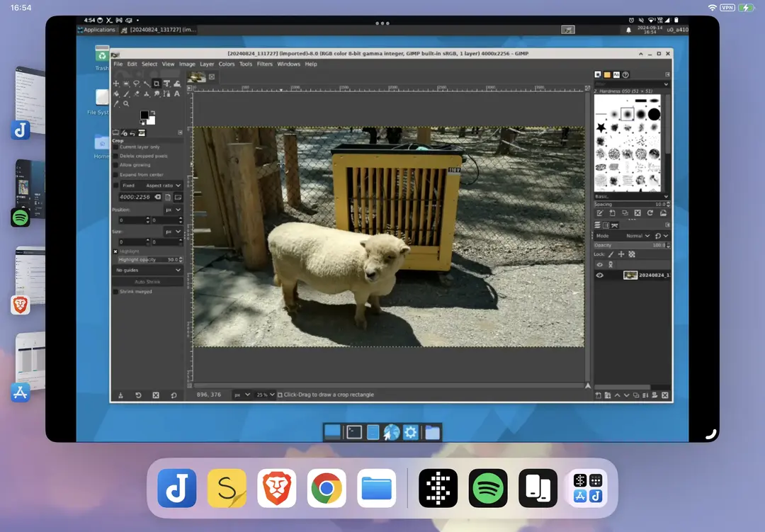This screenshot has height=532, width=765.
Task: Open the Filters menu
Action: (264, 64)
